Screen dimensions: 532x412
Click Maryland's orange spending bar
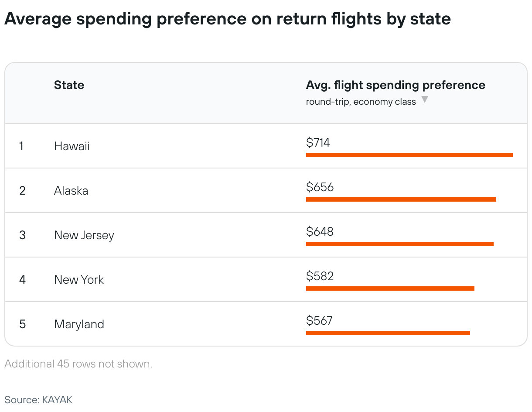click(x=388, y=333)
